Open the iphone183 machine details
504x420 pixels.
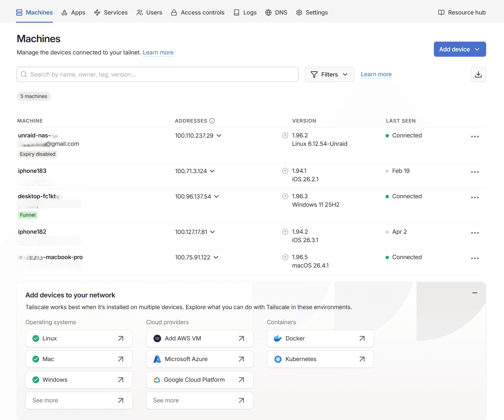click(32, 171)
